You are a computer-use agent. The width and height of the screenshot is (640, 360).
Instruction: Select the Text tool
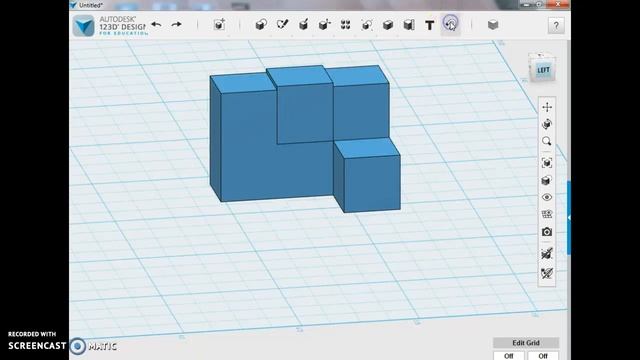pos(429,25)
